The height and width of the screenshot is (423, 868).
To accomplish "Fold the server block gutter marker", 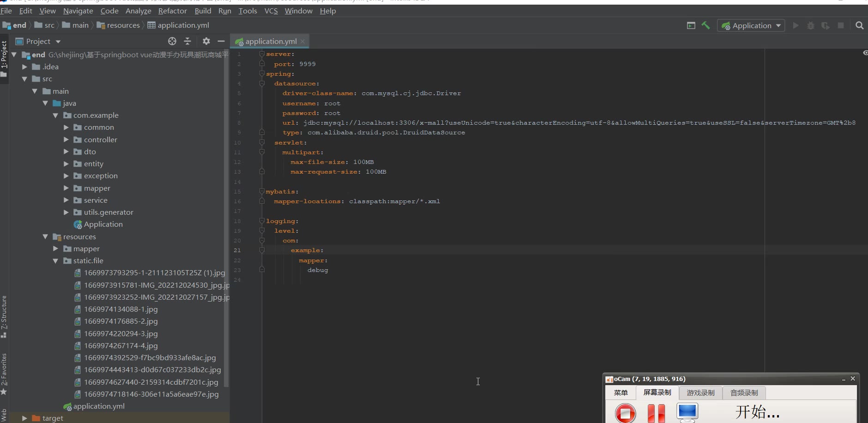I will pos(262,54).
